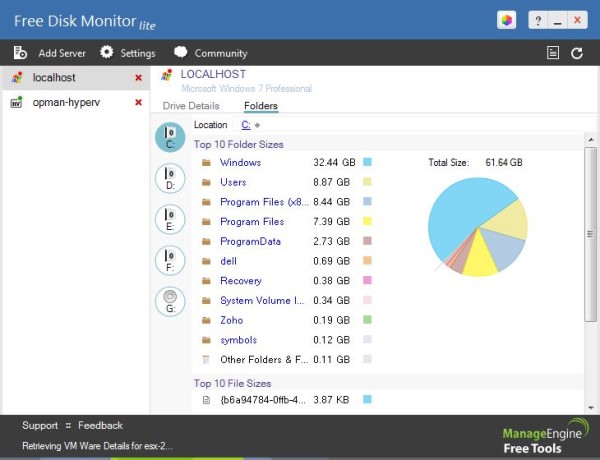This screenshot has height=460, width=600.
Task: Remove localhost server with red X
Action: click(139, 78)
